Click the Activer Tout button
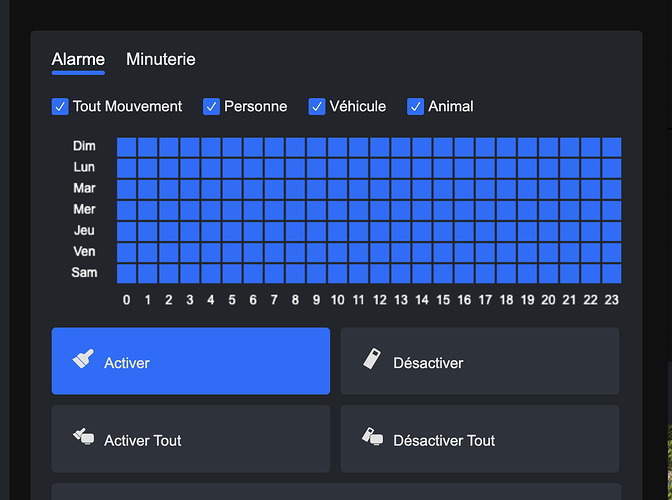Viewport: 672px width, 500px height. [190, 439]
